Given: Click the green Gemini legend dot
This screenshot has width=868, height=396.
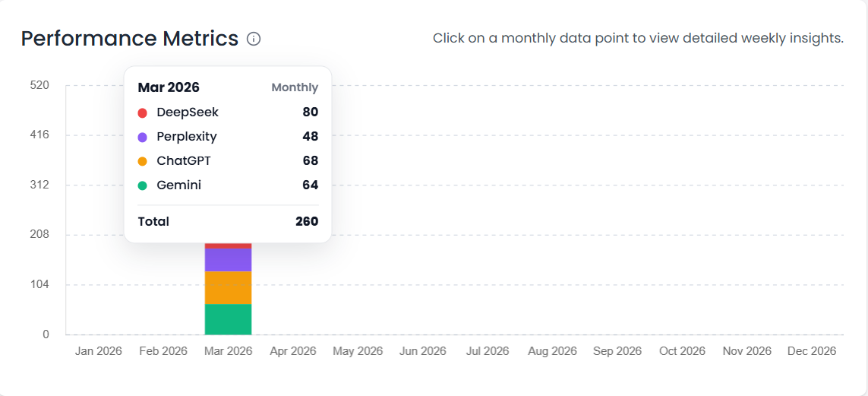Looking at the screenshot, I should point(142,185).
